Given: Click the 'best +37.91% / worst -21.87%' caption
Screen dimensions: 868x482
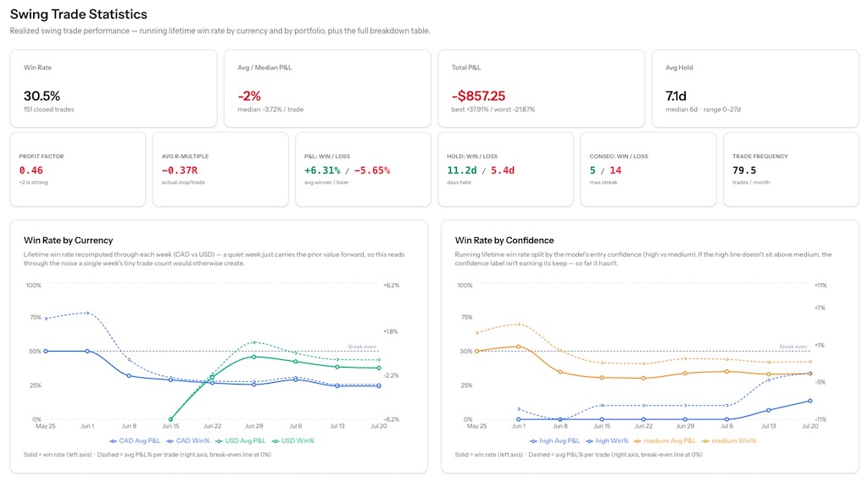Looking at the screenshot, I should coord(493,109).
